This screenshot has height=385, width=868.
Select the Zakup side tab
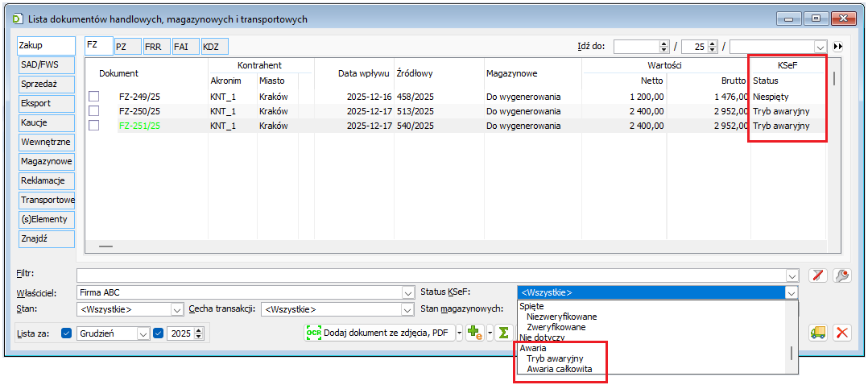(46, 45)
